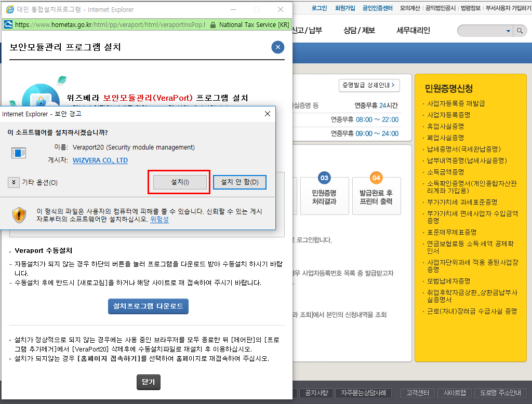The image size is (532, 404).
Task: Click 모의계산 in the Hometax top menu
Action: 410,8
